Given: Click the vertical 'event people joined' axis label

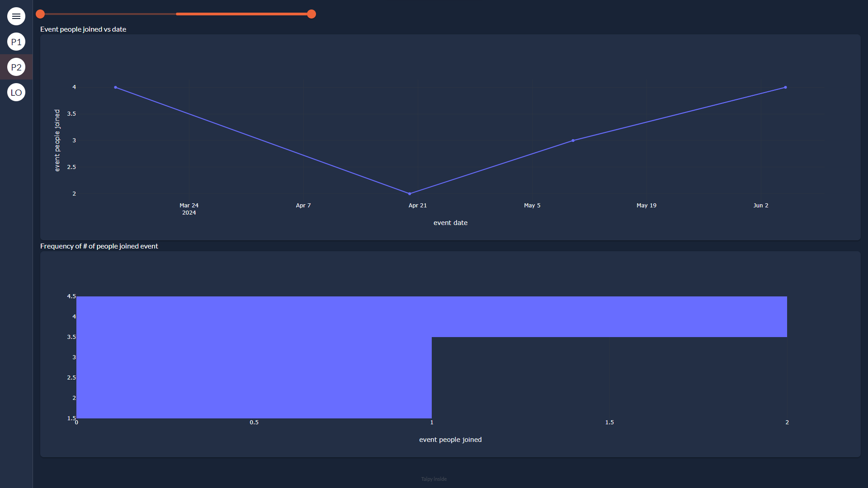Looking at the screenshot, I should (x=56, y=140).
